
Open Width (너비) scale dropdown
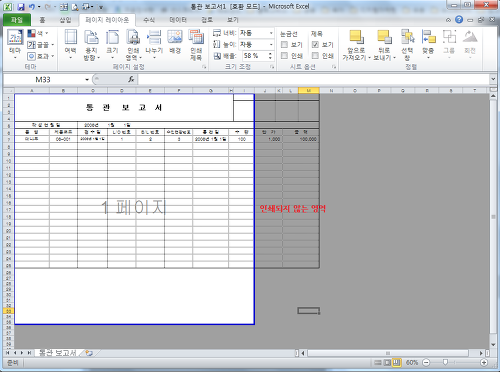(271, 33)
